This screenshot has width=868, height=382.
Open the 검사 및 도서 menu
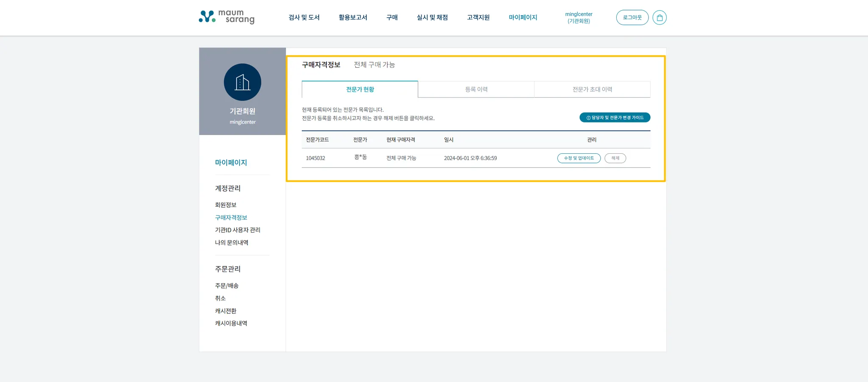pyautogui.click(x=304, y=17)
